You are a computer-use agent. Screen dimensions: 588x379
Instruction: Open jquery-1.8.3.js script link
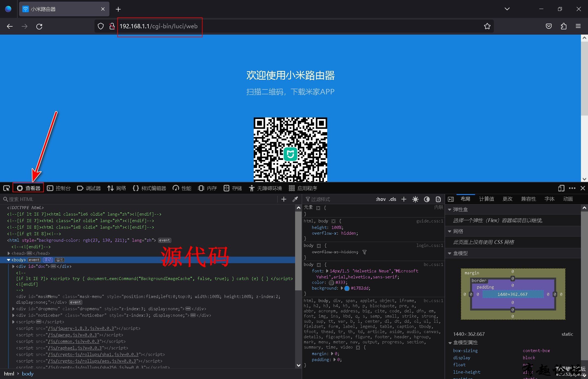pyautogui.click(x=81, y=328)
